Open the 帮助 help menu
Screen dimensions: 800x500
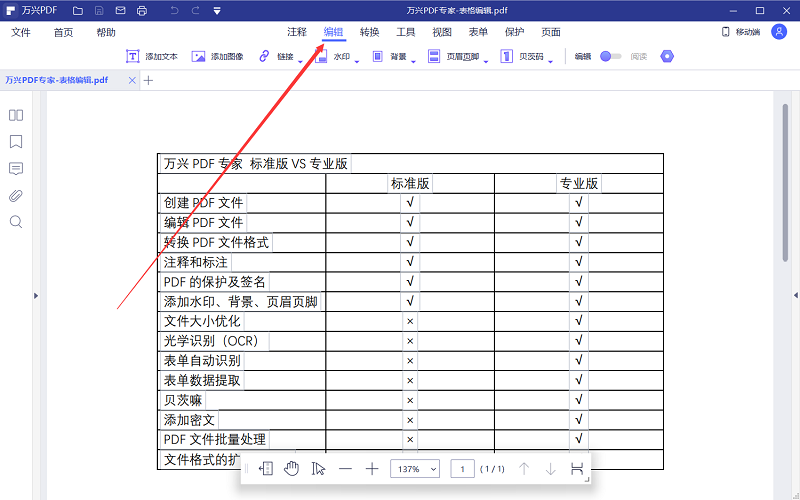coord(106,32)
